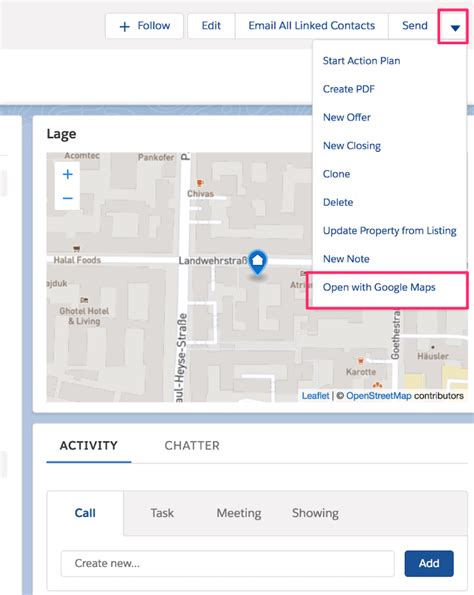The image size is (474, 595).
Task: Select the Task tab
Action: (x=162, y=513)
